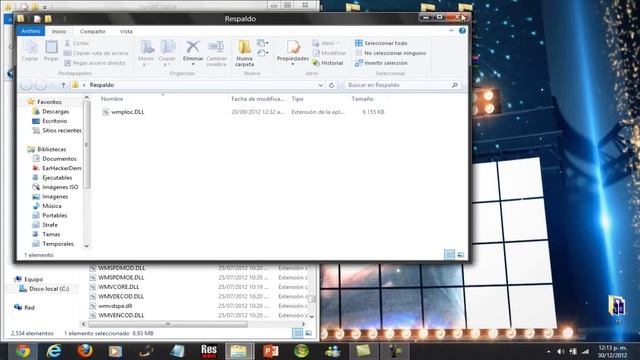Click the up-folder arrow

tap(63, 85)
